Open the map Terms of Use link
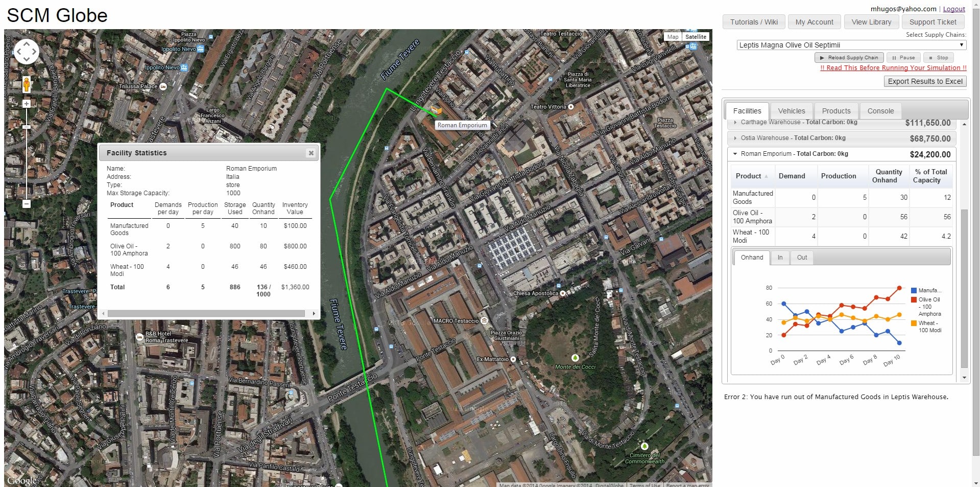Viewport: 980px width, 487px height. 644,485
